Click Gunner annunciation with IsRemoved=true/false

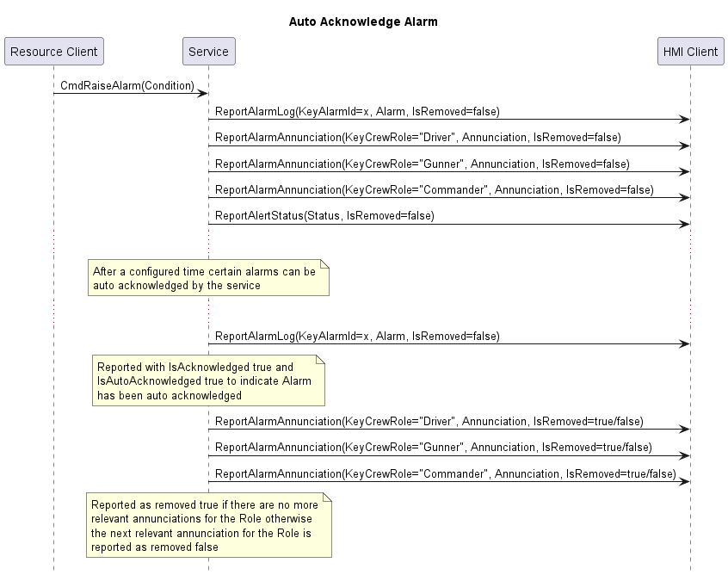pyautogui.click(x=434, y=448)
